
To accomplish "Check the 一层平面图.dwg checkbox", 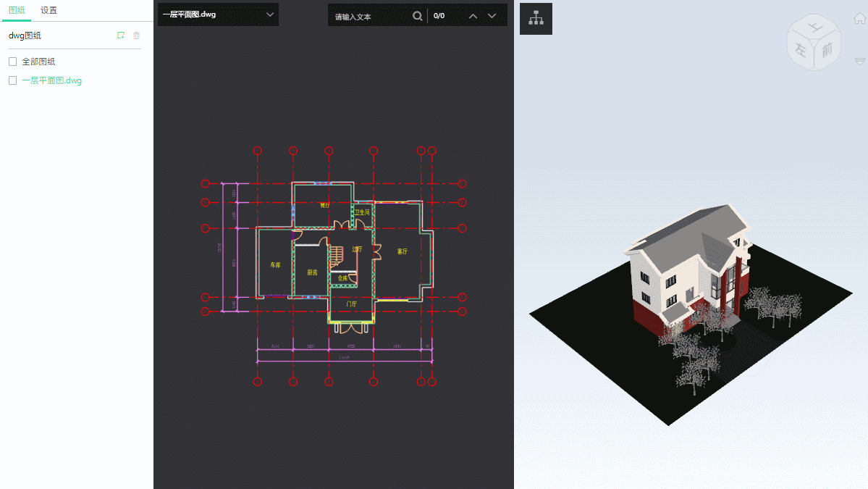I will click(x=12, y=81).
